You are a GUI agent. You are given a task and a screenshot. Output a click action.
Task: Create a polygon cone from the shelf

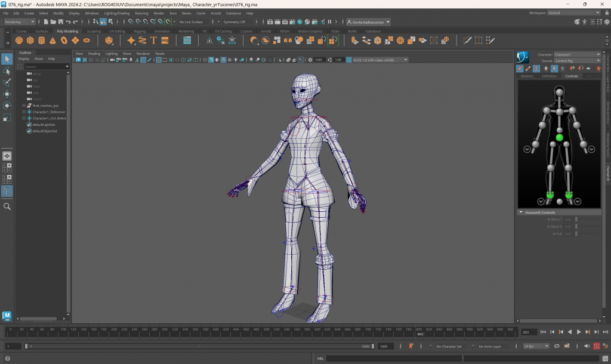[53, 40]
